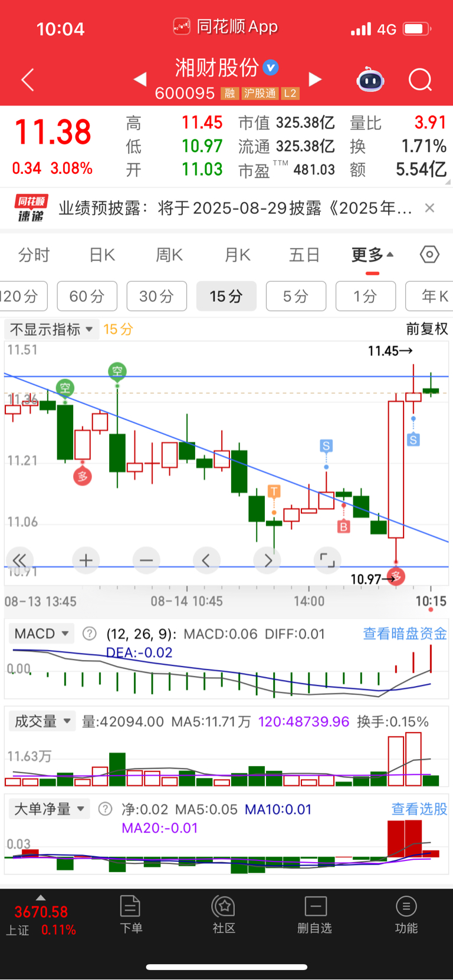Tap the verified badge beside 湘财股份
Screen dimensions: 453x980
pos(271,68)
